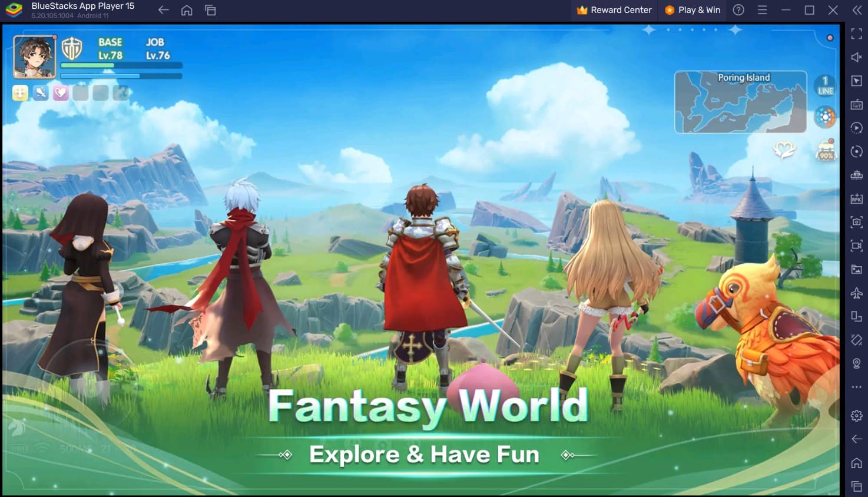Open BlueStacks home from top bar
Image resolution: width=868 pixels, height=497 pixels.
pos(187,10)
